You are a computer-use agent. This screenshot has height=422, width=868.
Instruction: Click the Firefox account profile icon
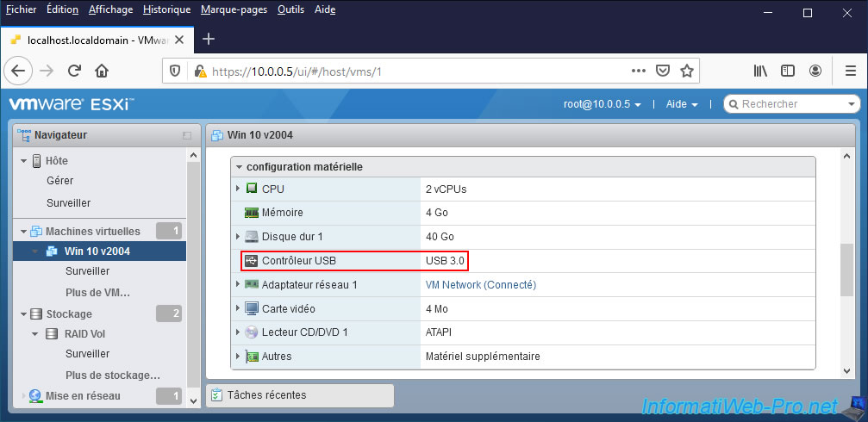click(x=815, y=71)
